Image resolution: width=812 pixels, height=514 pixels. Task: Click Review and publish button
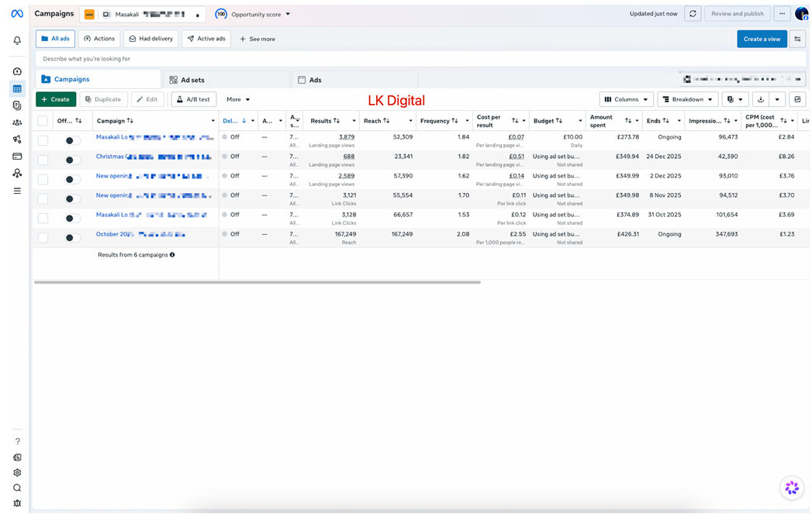(738, 14)
